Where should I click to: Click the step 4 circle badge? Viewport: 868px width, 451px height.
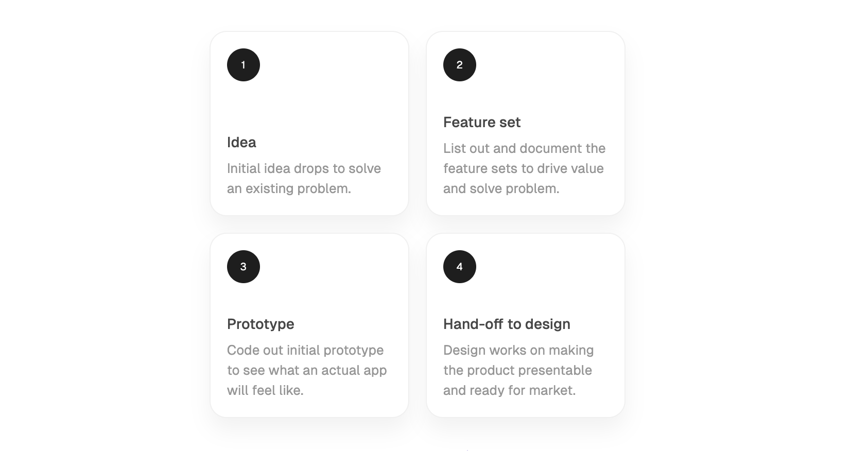[x=460, y=267]
